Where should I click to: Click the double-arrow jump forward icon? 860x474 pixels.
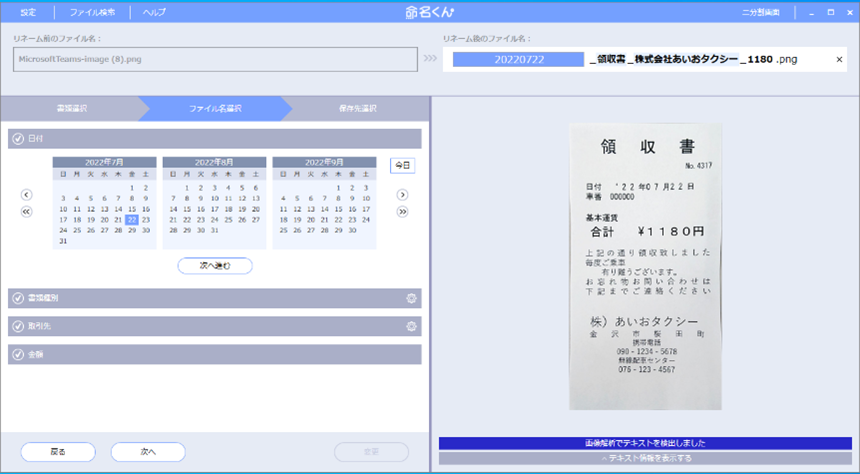[x=402, y=212]
